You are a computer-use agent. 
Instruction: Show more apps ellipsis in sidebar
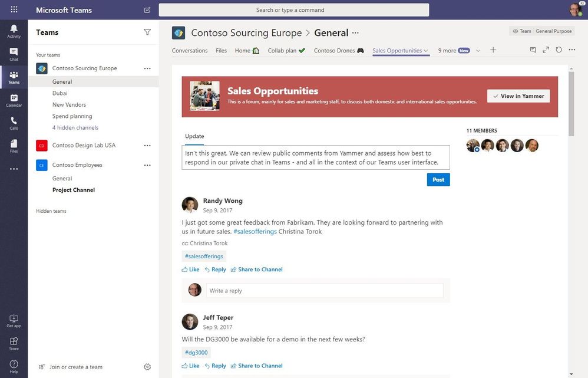pyautogui.click(x=14, y=169)
